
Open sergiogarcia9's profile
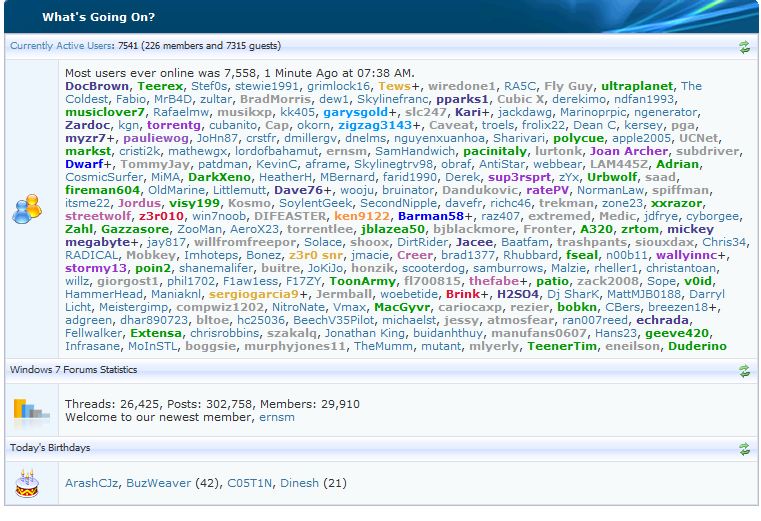[253, 294]
